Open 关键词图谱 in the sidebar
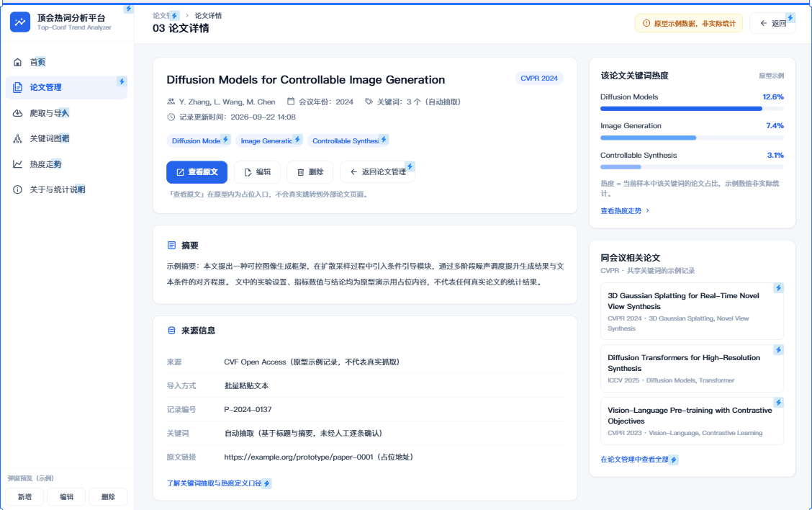Screen dimensions: 812x510 (x=66, y=138)
